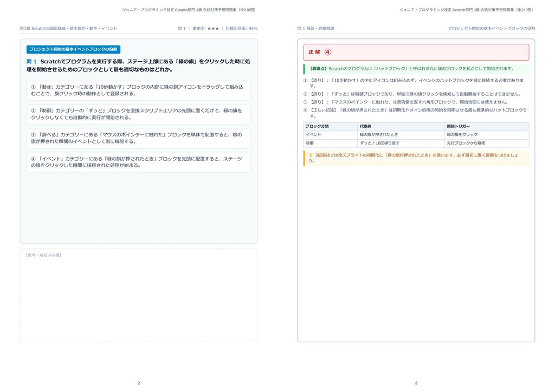This screenshot has width=555, height=392.
Task: Click explanation ④ 【正しい記述】 about ハットブロック
Action: click(x=415, y=113)
